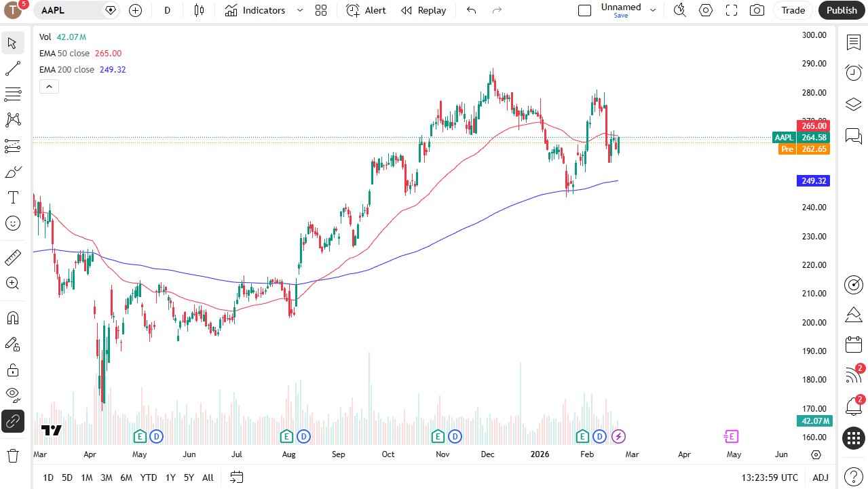868x489 pixels.
Task: Select the cursor arrow tool
Action: coord(12,43)
